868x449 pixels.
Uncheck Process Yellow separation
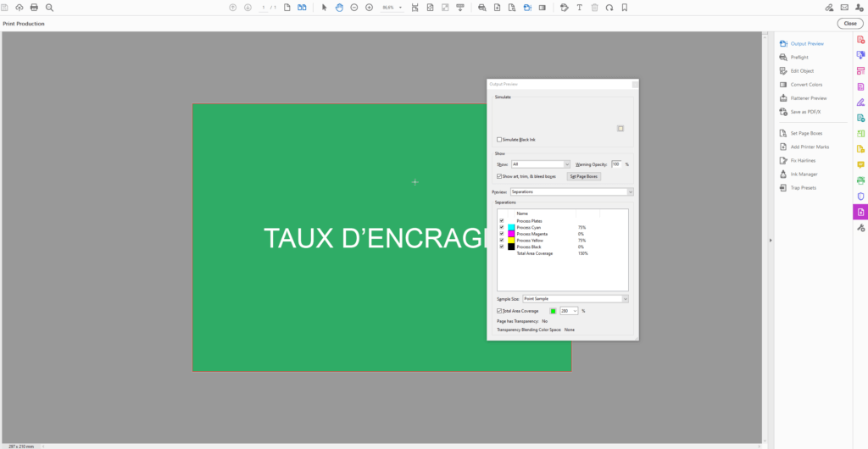click(x=502, y=240)
